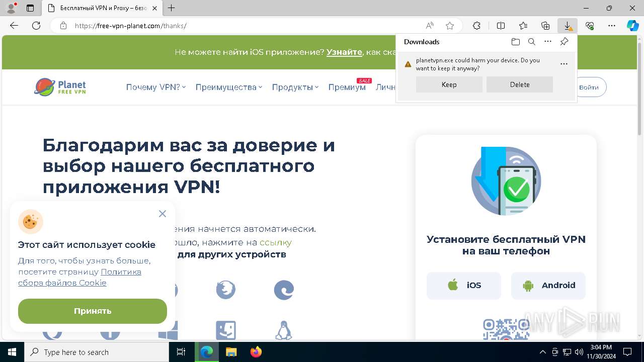
Task: Open the Favorites list icon
Action: pyautogui.click(x=523, y=26)
